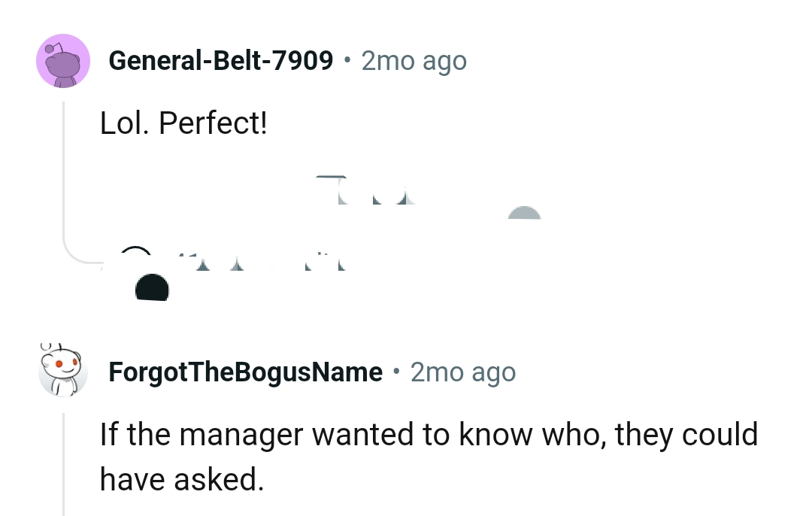The height and width of the screenshot is (516, 812).
Task: Click General-Belt-7909's purple avatar icon
Action: [x=63, y=61]
